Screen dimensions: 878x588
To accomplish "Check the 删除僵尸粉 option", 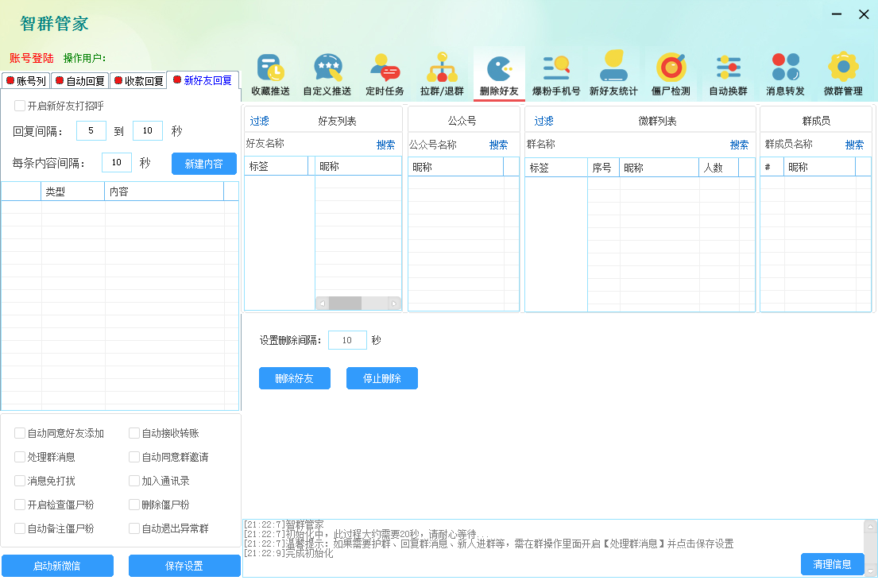I will 134,505.
